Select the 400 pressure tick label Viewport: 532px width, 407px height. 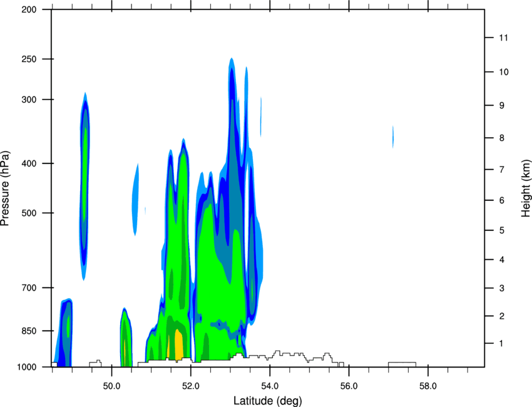coord(29,163)
